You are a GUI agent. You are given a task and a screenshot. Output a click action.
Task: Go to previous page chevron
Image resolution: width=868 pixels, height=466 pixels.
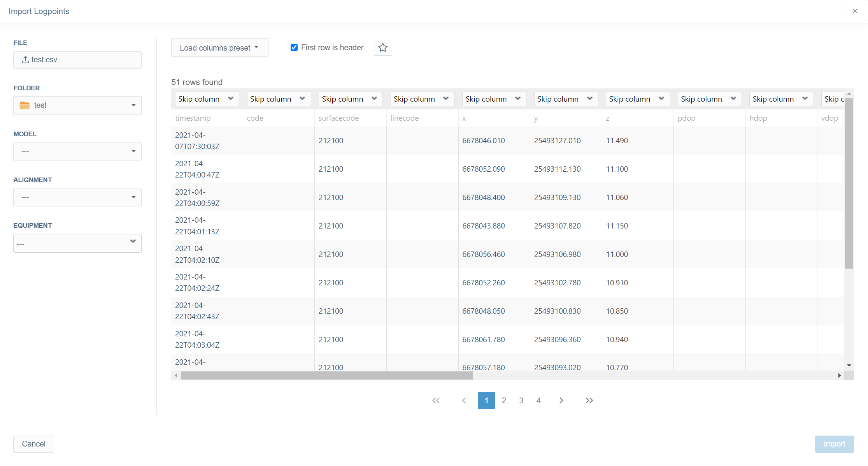(x=464, y=400)
